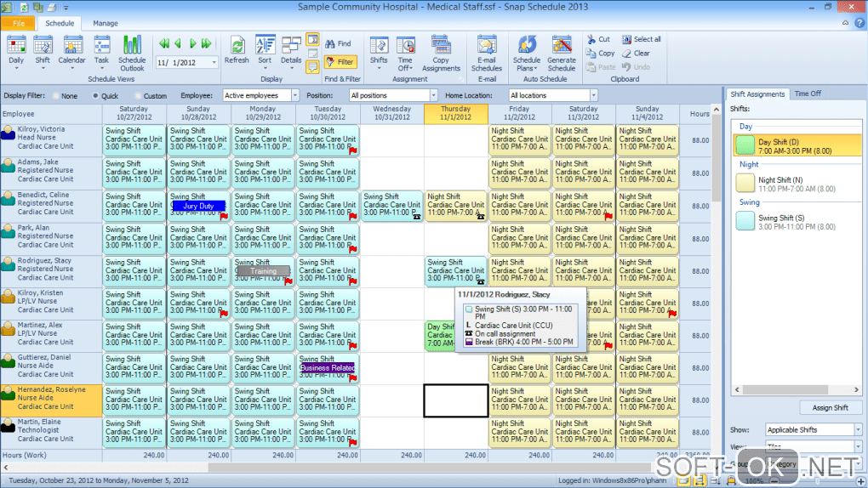Image resolution: width=868 pixels, height=488 pixels.
Task: Switch to the Manage ribbon tab
Action: [106, 23]
